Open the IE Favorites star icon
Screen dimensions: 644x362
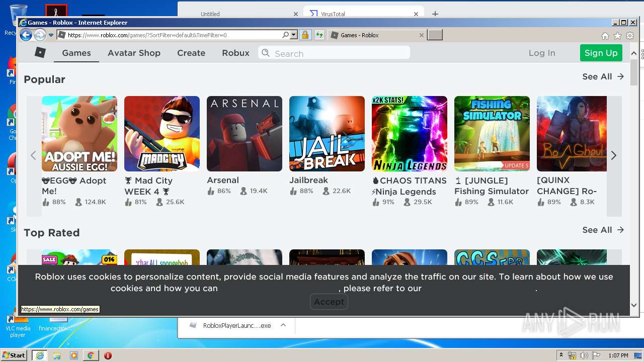[x=617, y=36]
